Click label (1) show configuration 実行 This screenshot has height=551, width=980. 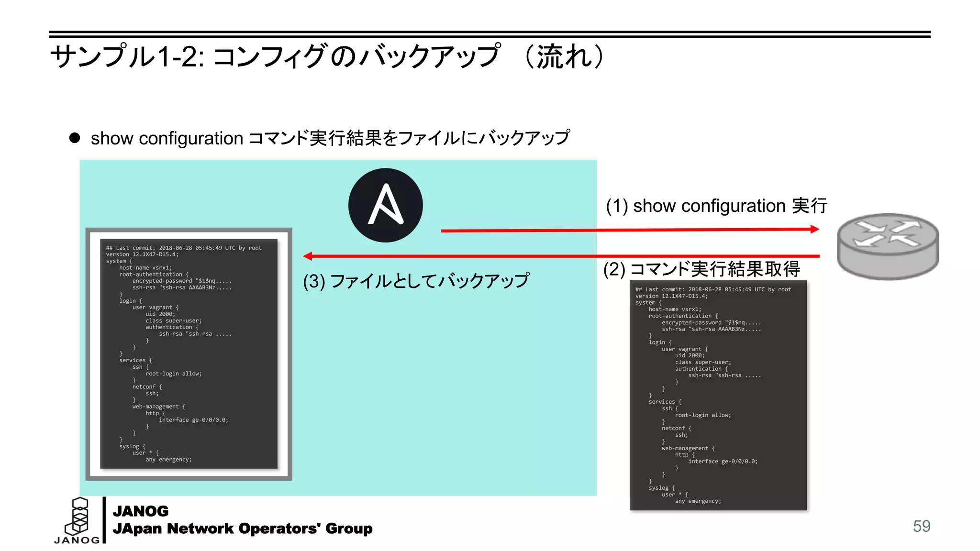coord(716,206)
